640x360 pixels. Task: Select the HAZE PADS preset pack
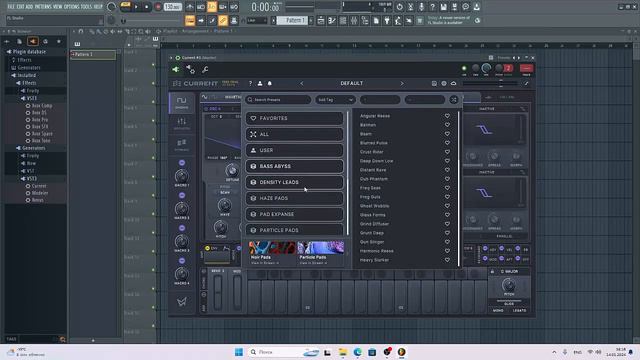point(295,198)
